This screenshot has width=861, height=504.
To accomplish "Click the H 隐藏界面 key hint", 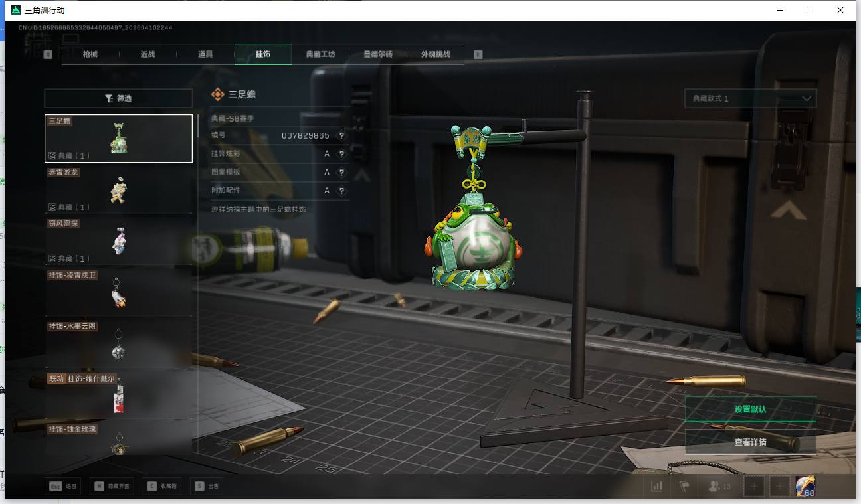I will 112,486.
